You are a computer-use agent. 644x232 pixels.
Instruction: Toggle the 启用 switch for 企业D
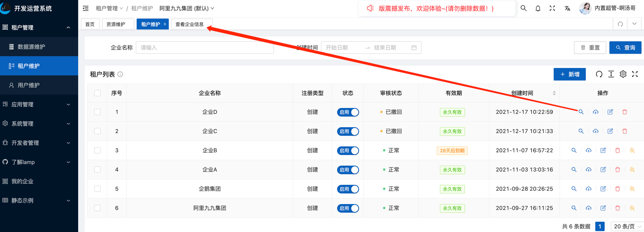pos(348,112)
